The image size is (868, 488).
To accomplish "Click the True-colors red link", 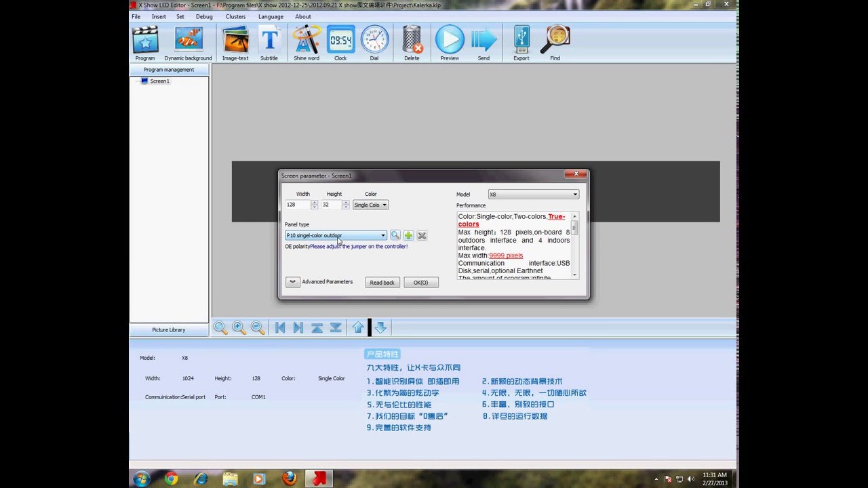I will tap(511, 220).
